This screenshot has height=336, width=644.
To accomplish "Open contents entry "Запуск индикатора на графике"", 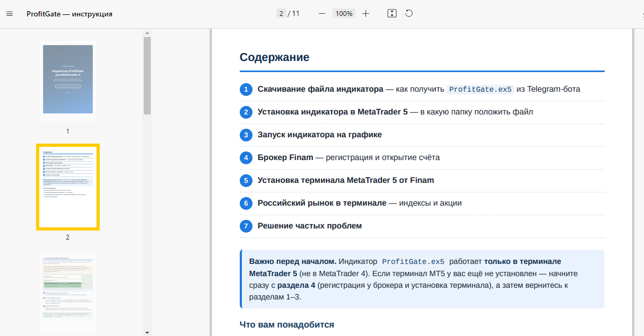I will (320, 135).
